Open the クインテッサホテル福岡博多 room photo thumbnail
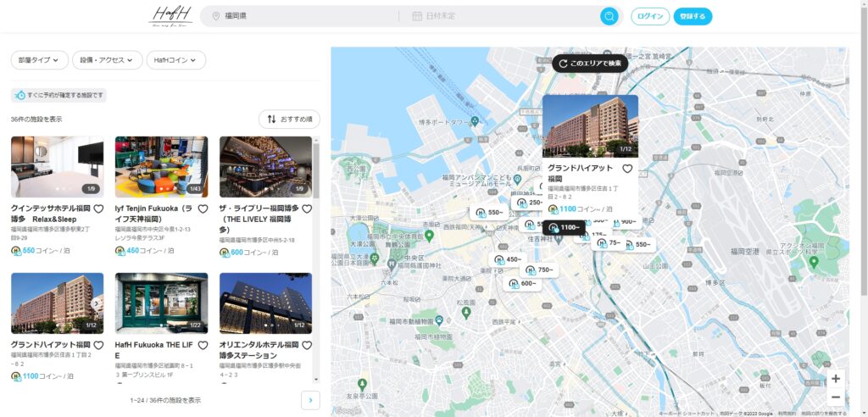The width and height of the screenshot is (868, 417). tap(57, 167)
